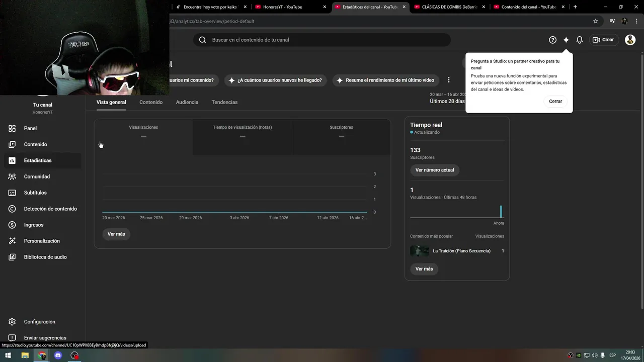Open Chrome three-dot menu

click(636, 21)
